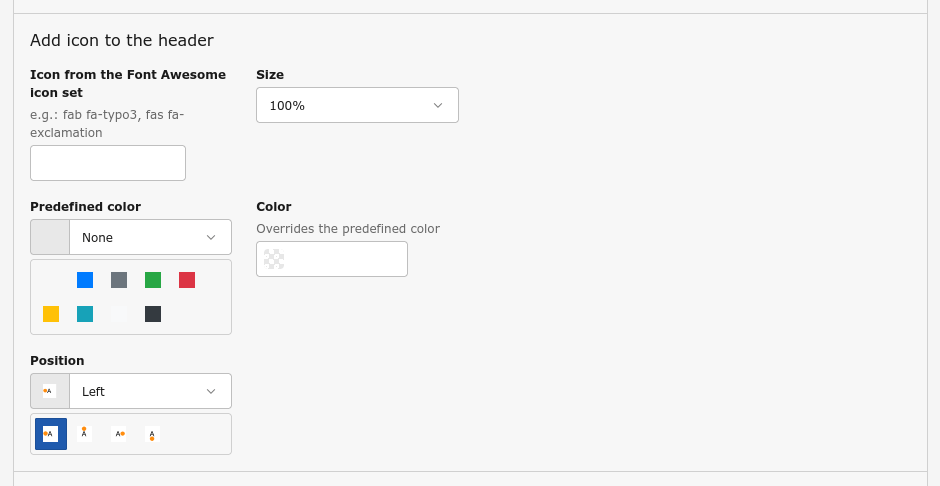Viewport: 940px width, 486px height.
Task: Select the yellow predefined color swatch
Action: click(51, 314)
